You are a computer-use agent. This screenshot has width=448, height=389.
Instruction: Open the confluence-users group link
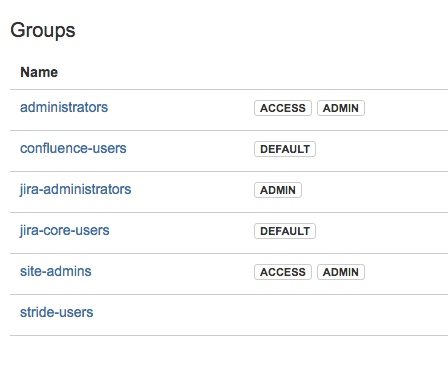pyautogui.click(x=73, y=148)
